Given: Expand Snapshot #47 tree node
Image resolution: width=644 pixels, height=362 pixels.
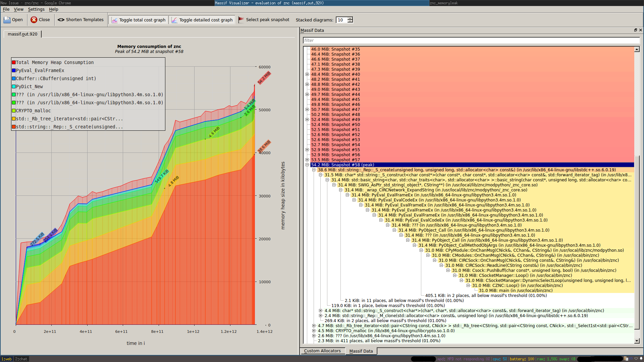Looking at the screenshot, I should (x=307, y=110).
